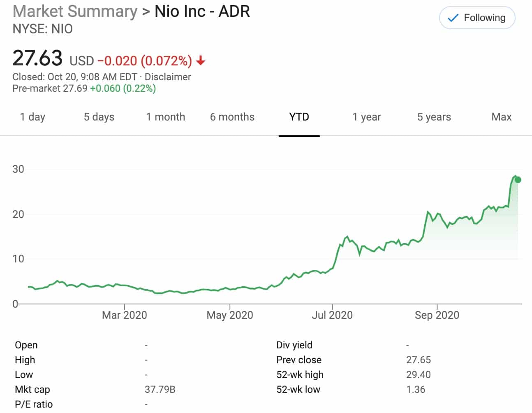This screenshot has width=532, height=413.
Task: Switch to the 5 days chart view
Action: click(99, 117)
